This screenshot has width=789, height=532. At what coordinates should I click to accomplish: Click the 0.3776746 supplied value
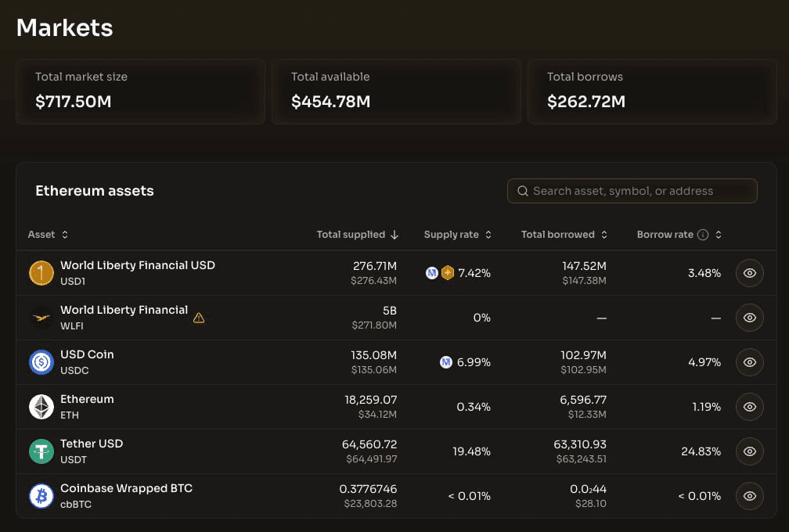tap(369, 489)
